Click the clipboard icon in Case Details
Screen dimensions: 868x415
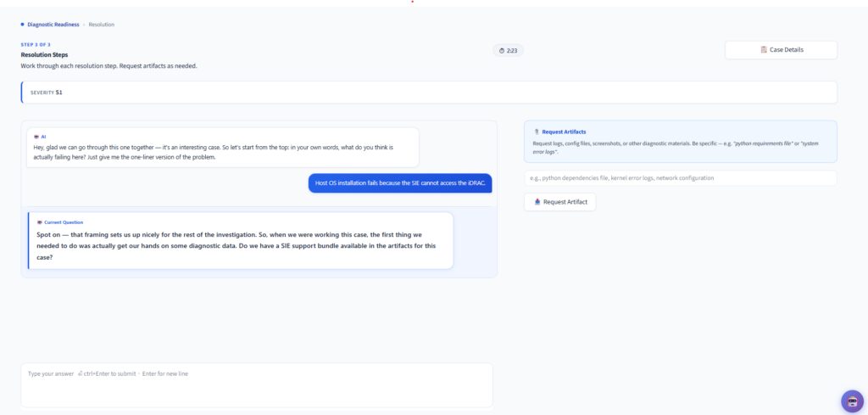764,50
